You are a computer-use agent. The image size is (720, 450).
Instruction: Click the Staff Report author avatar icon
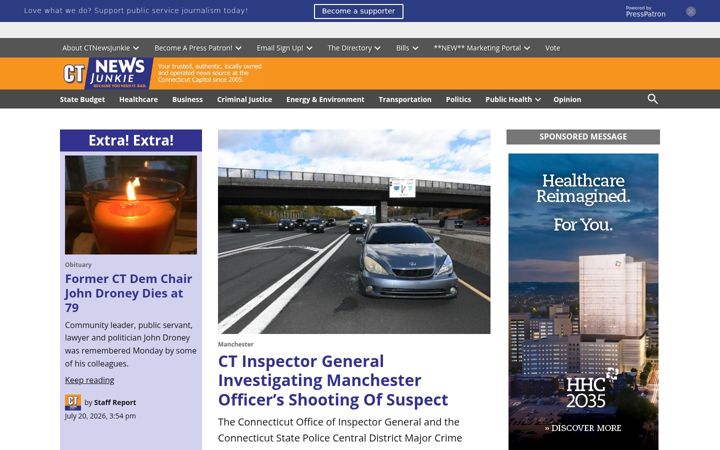click(73, 402)
